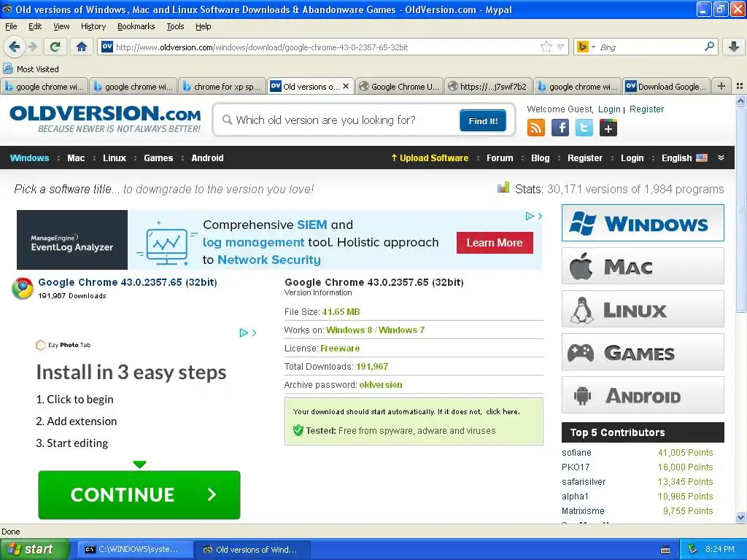This screenshot has width=747, height=560.
Task: Click the Register link next to Welcome Guest
Action: [x=646, y=109]
